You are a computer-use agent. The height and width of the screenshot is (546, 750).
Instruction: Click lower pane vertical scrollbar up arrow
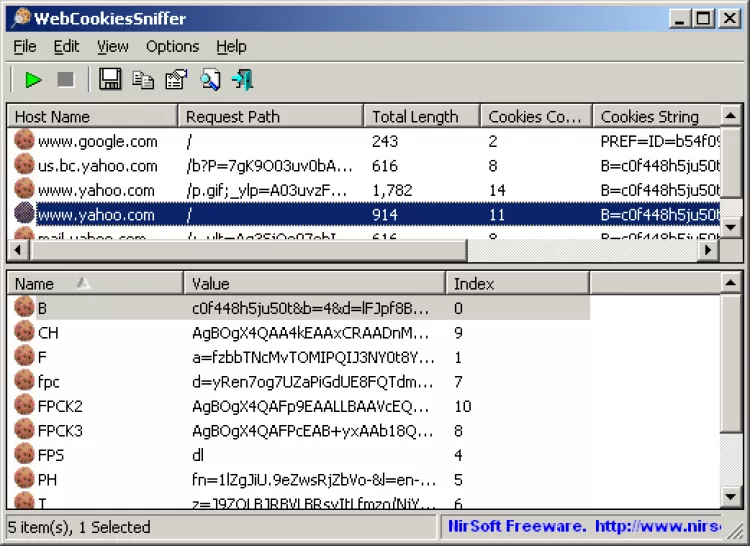(x=730, y=283)
